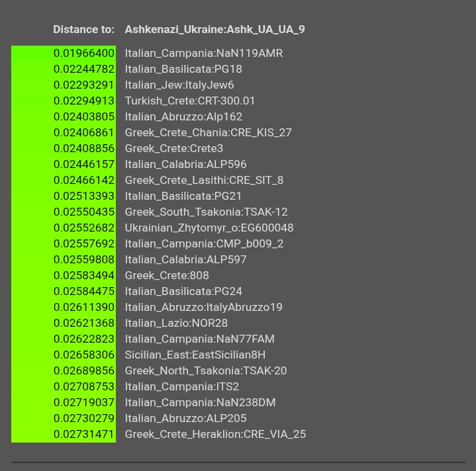Click distance value 0.02559808
Screen dimensions: 476x471
[84, 259]
